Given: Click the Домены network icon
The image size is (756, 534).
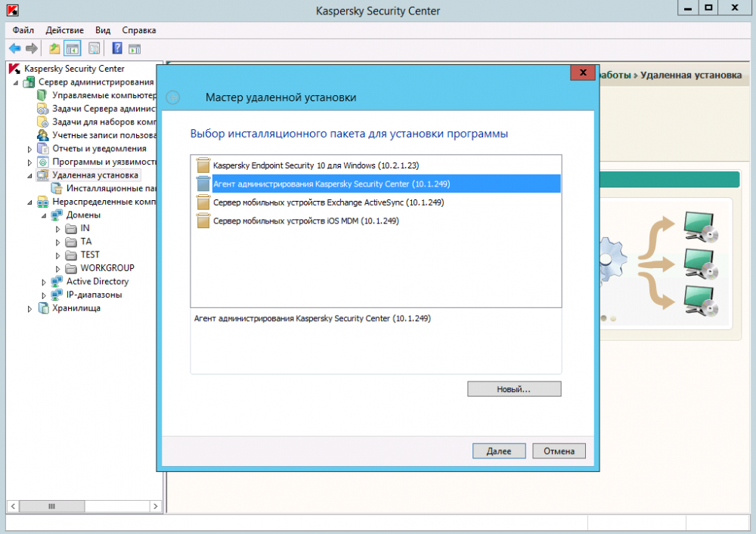Looking at the screenshot, I should [x=57, y=215].
